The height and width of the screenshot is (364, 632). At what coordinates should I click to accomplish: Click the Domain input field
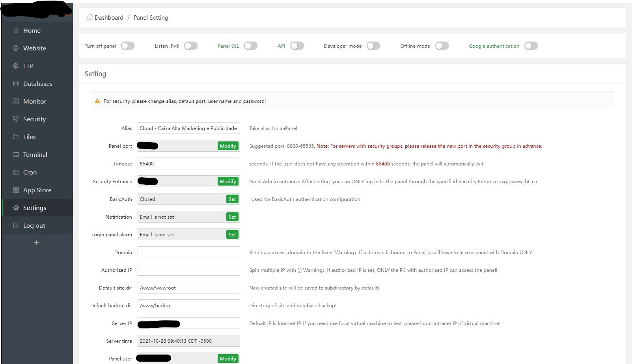pyautogui.click(x=188, y=252)
